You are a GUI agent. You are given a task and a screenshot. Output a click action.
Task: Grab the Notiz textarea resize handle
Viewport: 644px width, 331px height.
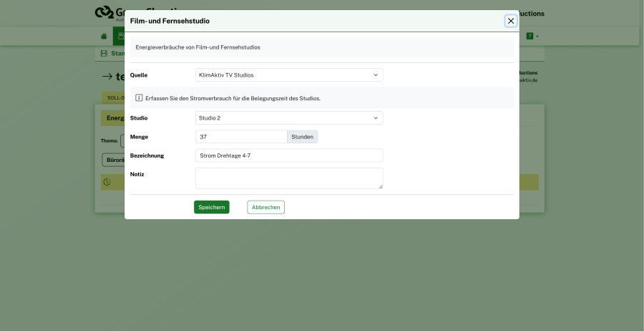[381, 186]
